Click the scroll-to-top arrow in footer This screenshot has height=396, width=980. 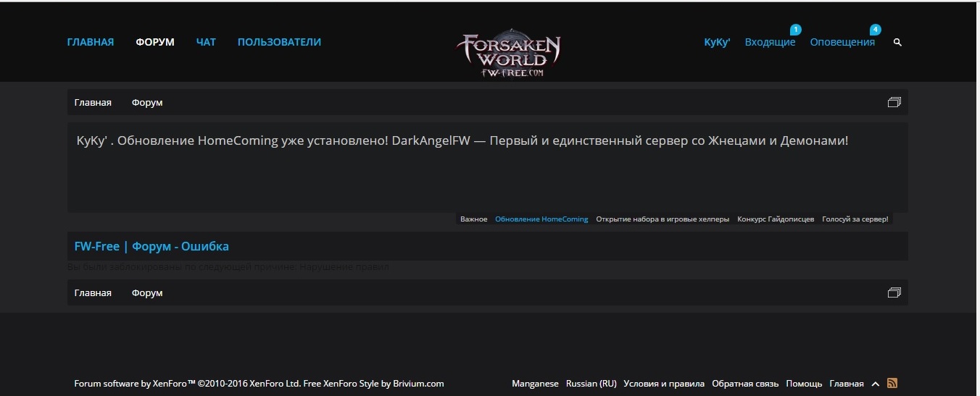point(875,384)
